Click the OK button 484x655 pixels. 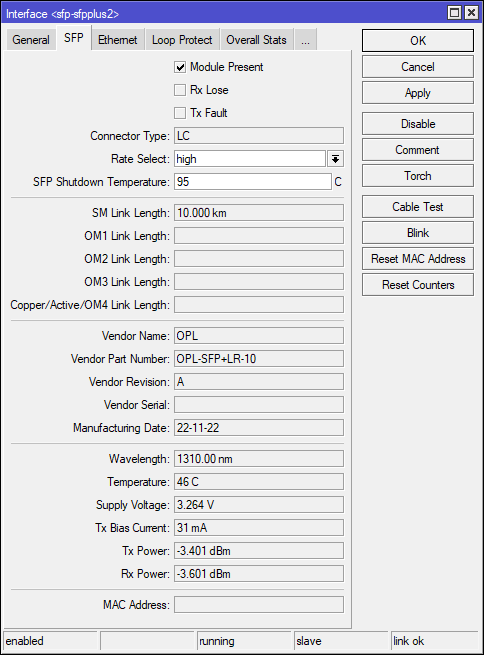click(418, 41)
